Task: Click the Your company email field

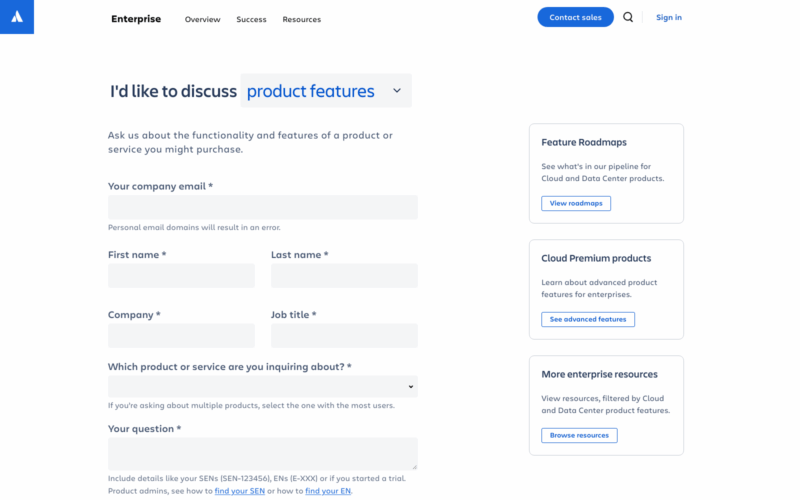Action: [x=263, y=207]
